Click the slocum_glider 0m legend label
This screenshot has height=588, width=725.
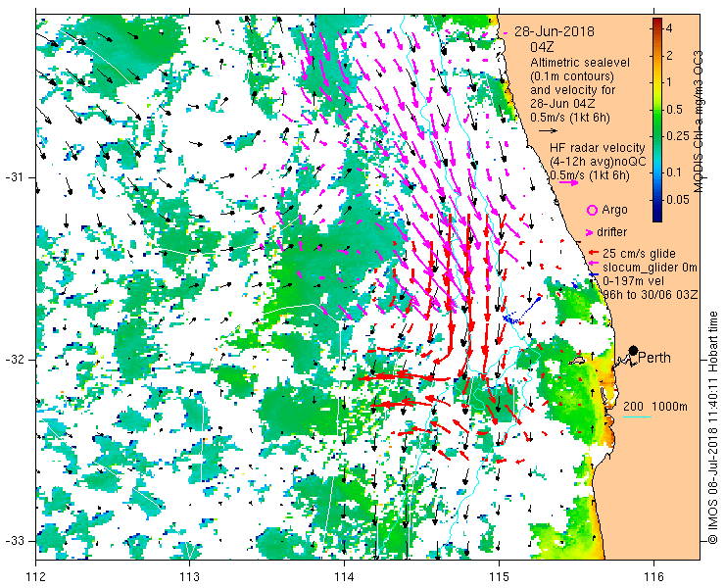[x=650, y=268]
